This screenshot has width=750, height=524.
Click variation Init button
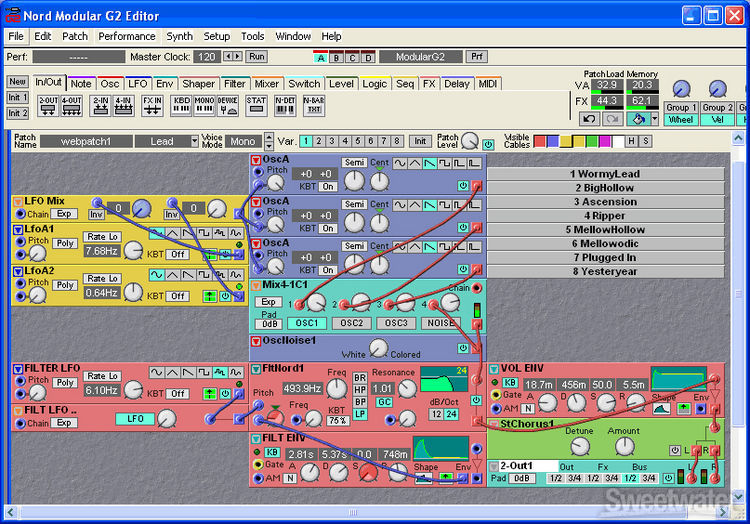[420, 141]
